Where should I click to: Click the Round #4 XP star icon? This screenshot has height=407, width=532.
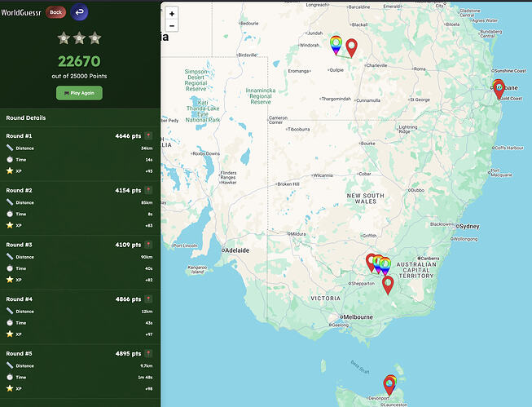(10, 334)
